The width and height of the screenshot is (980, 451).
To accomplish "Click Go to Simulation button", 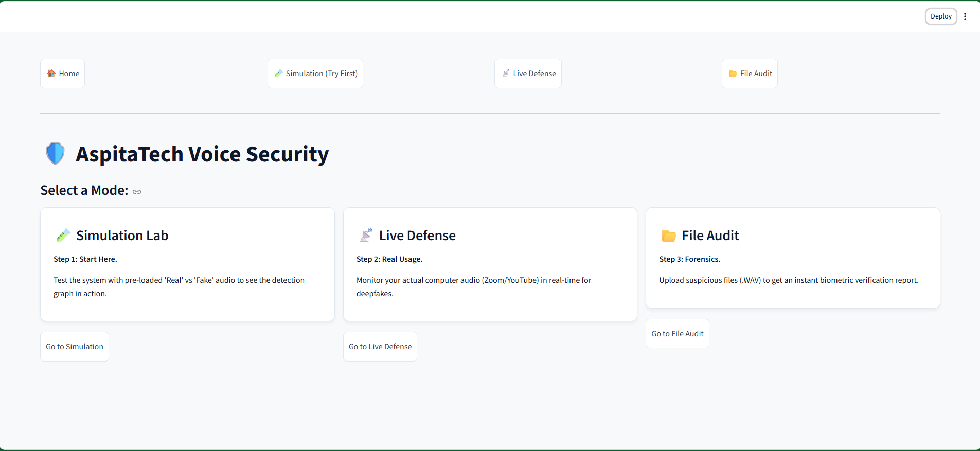I will 75,347.
